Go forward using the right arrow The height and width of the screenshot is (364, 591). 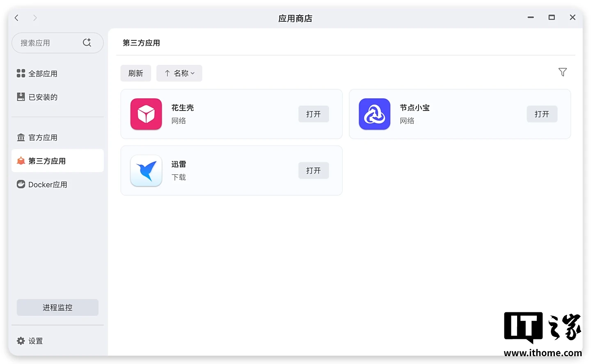click(x=35, y=18)
